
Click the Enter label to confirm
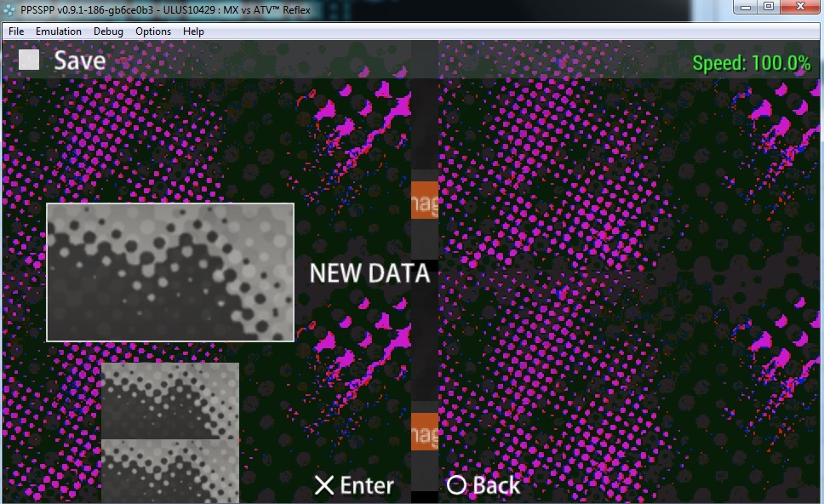click(354, 485)
